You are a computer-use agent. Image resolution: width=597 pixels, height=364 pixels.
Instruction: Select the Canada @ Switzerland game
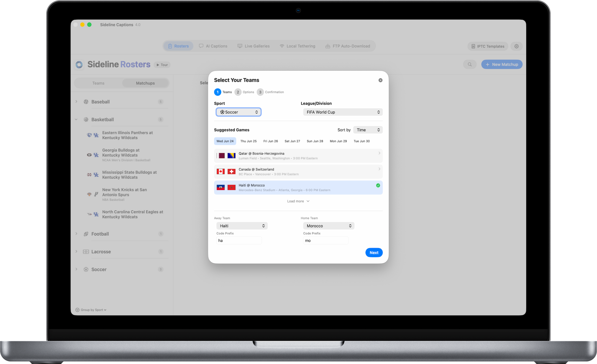[298, 172]
